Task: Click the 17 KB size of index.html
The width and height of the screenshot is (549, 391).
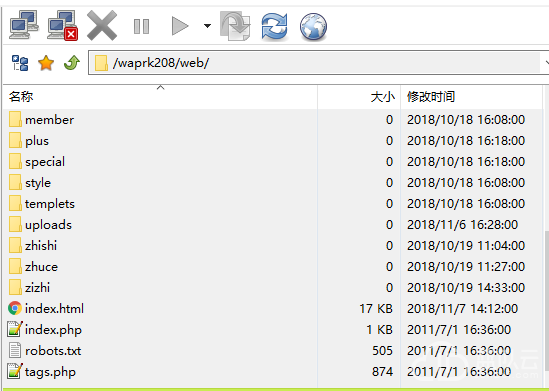Action: click(x=376, y=309)
